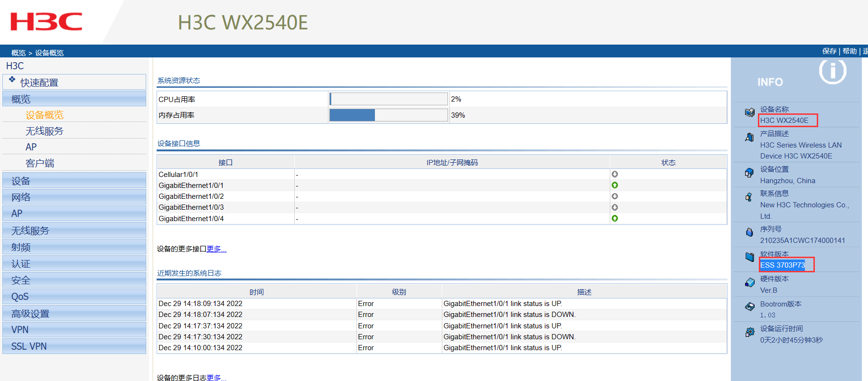This screenshot has height=381, width=868.
Task: Click 更多 link for more logs
Action: [x=216, y=378]
